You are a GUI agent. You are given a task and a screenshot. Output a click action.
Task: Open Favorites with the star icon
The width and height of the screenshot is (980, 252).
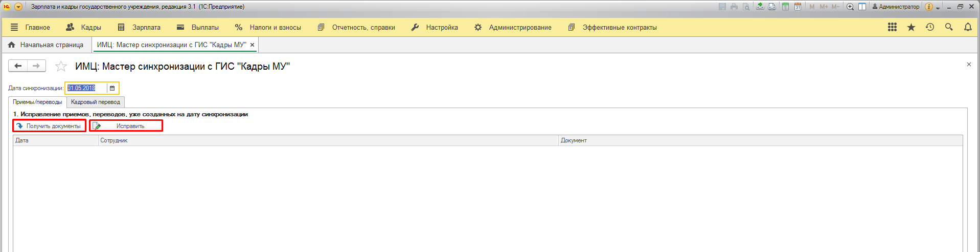911,27
